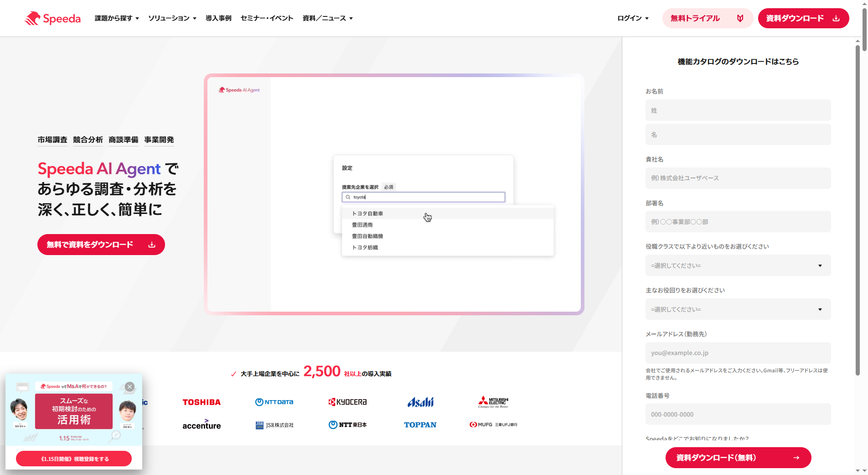Click the 競合分析 tag
Screen dimensions: 868x475
point(88,140)
